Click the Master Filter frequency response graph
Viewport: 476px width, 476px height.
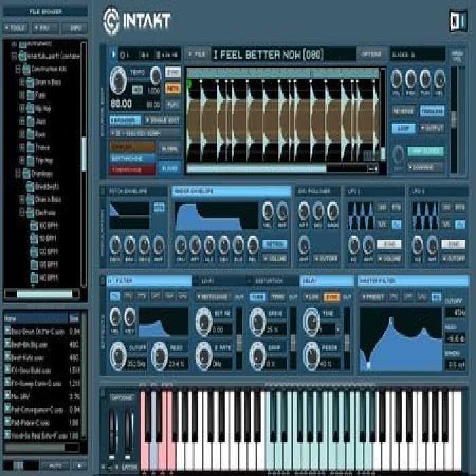pos(401,339)
